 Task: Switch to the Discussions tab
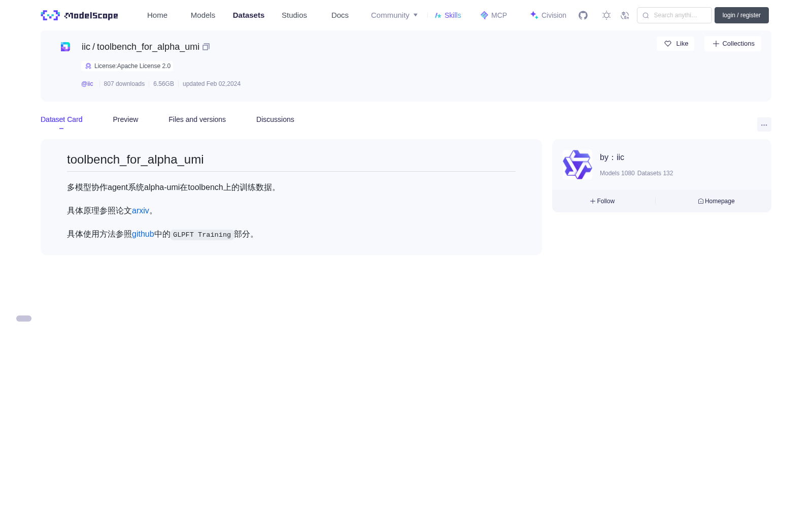[275, 119]
